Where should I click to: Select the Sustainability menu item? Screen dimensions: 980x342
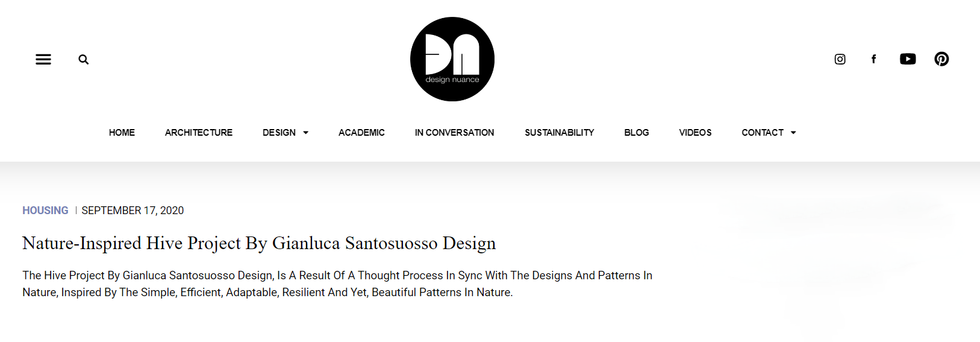559,133
